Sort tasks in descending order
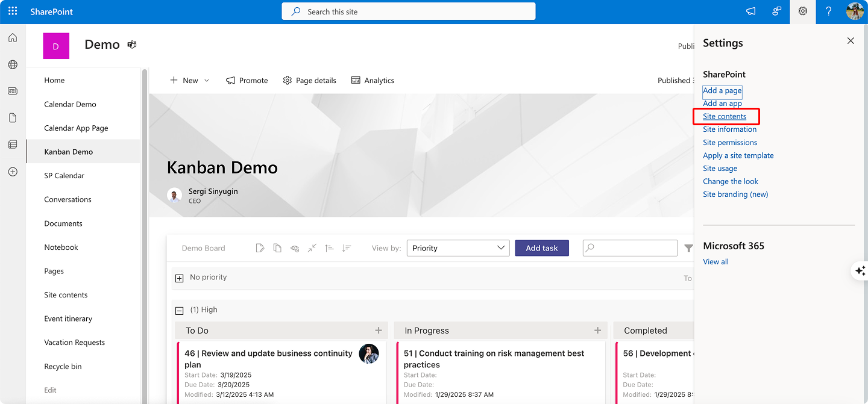 click(x=347, y=248)
